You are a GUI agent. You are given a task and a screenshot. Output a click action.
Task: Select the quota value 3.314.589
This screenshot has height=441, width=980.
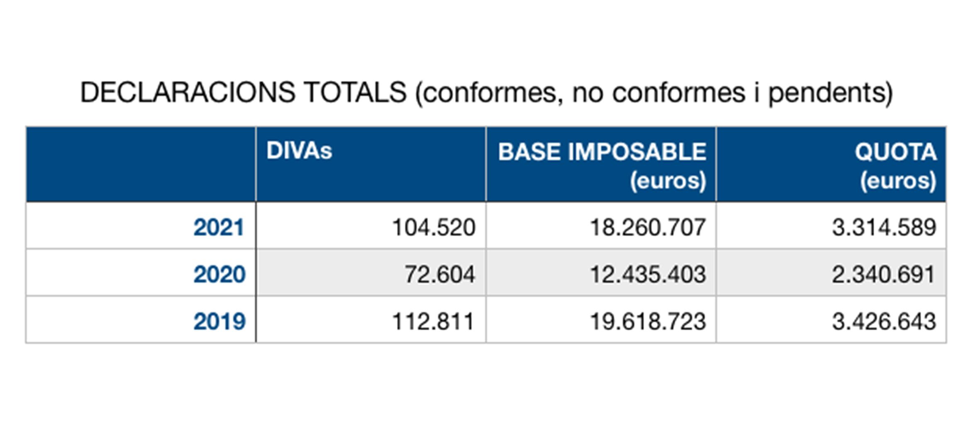[884, 227]
